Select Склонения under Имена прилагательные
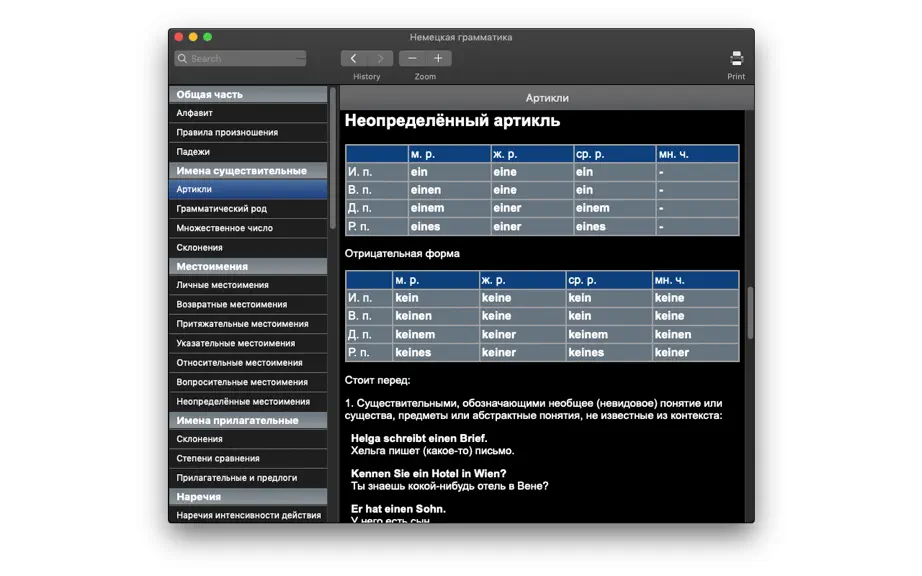The height and width of the screenshot is (576, 922). pyautogui.click(x=248, y=439)
